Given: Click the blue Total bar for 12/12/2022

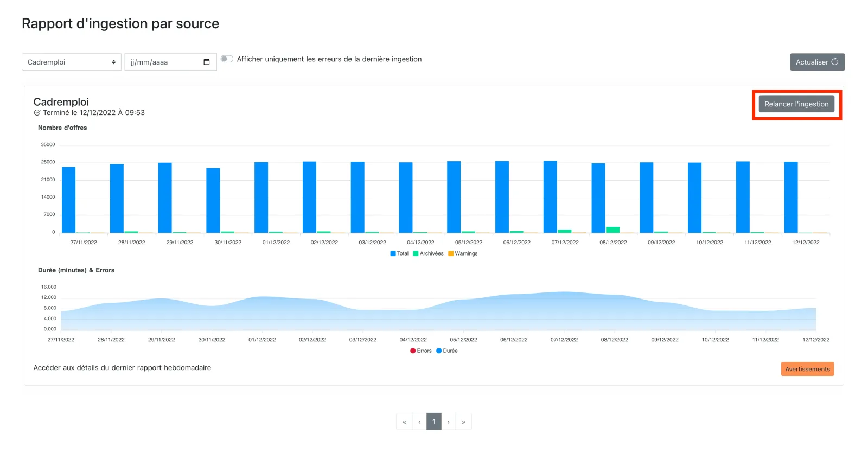Looking at the screenshot, I should [x=791, y=197].
